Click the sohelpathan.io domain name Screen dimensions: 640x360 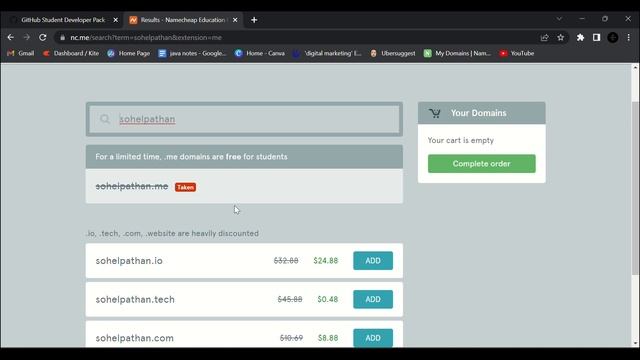click(129, 261)
